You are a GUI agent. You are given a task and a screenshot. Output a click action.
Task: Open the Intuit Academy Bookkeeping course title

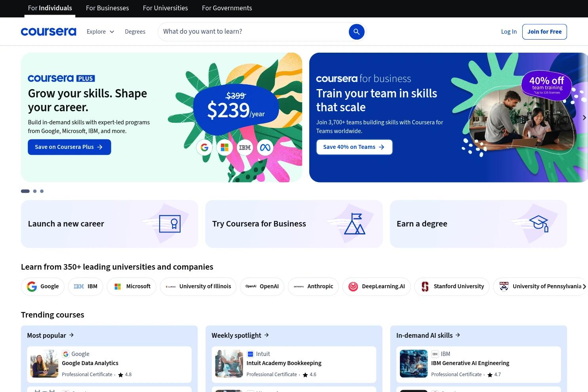[x=284, y=363]
